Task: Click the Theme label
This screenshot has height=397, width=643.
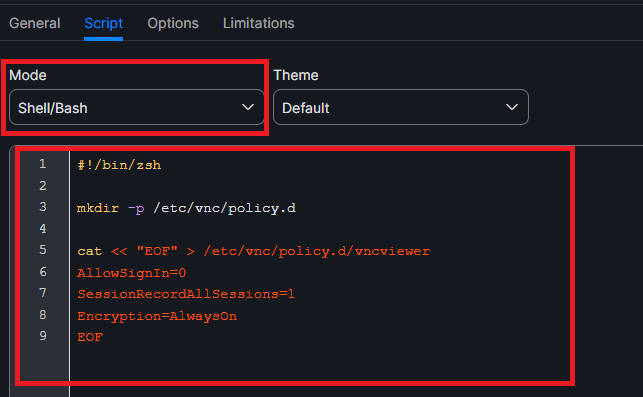Action: [x=296, y=75]
